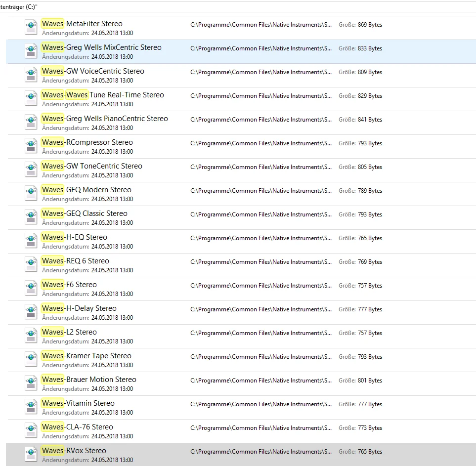Select the icon beside Waves-RCompressor Stereo
The width and height of the screenshot is (476, 466).
coord(31,146)
